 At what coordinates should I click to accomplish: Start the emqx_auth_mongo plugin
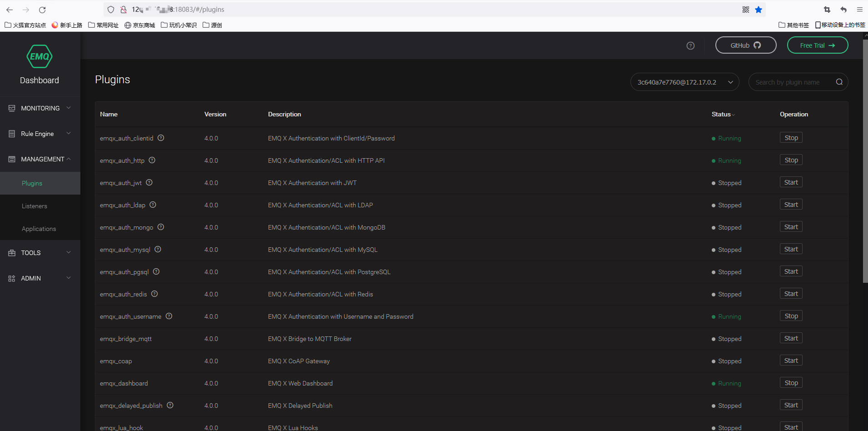791,227
